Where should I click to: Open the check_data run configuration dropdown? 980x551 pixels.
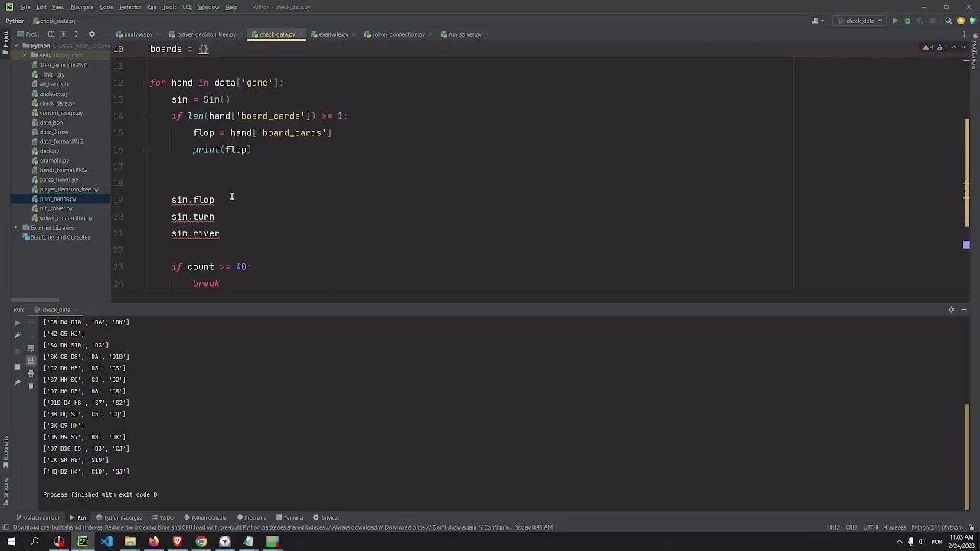[859, 21]
